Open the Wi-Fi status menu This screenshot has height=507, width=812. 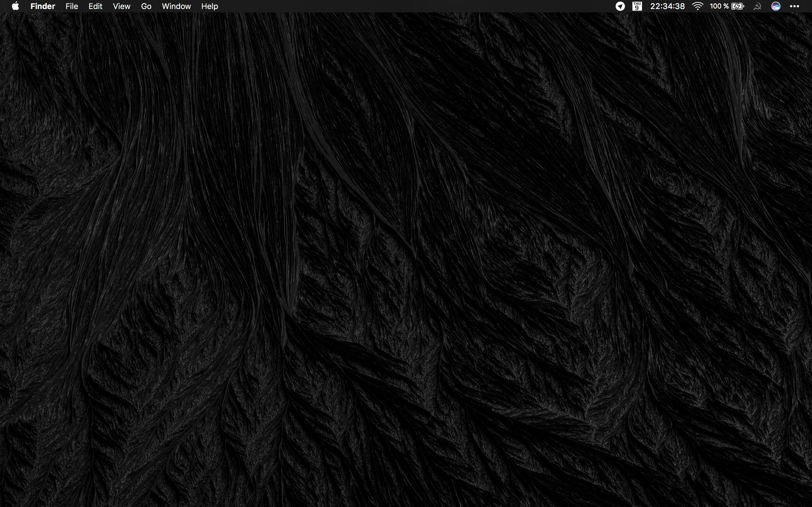[698, 6]
